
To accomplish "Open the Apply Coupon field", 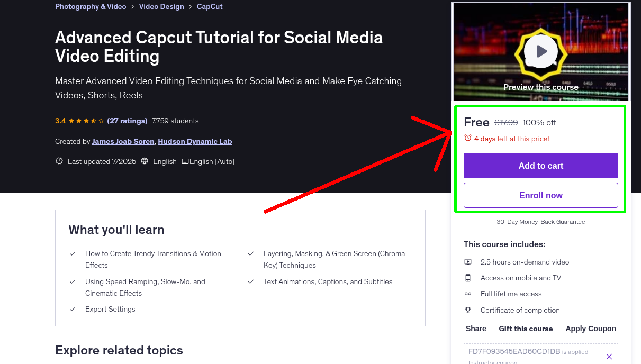I will click(591, 329).
